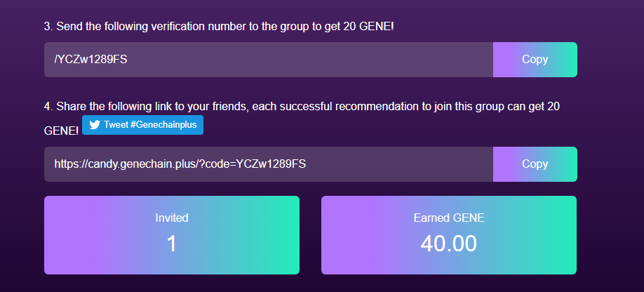Click the 40.00 earned amount
Viewport: 644px width, 292px height.
click(x=449, y=244)
